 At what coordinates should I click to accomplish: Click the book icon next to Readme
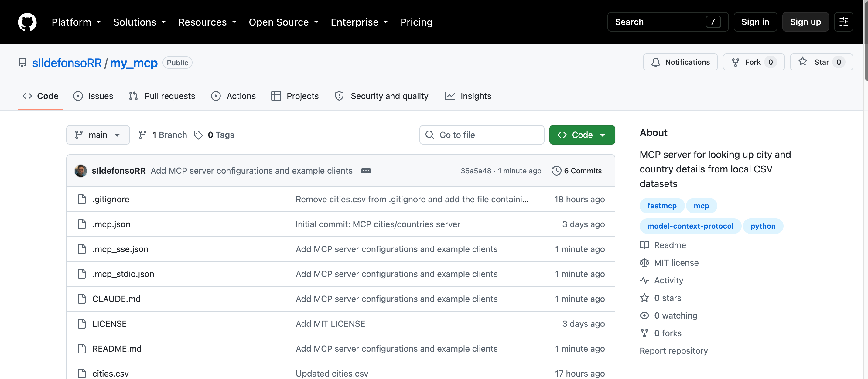point(644,245)
